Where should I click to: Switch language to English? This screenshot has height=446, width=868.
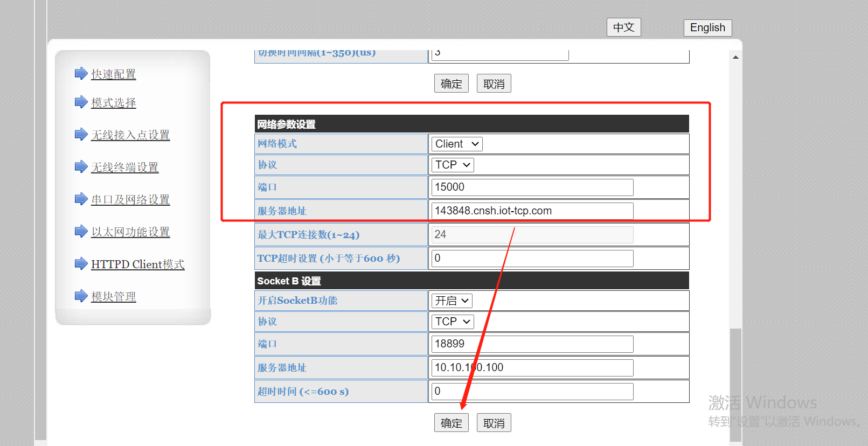707,27
